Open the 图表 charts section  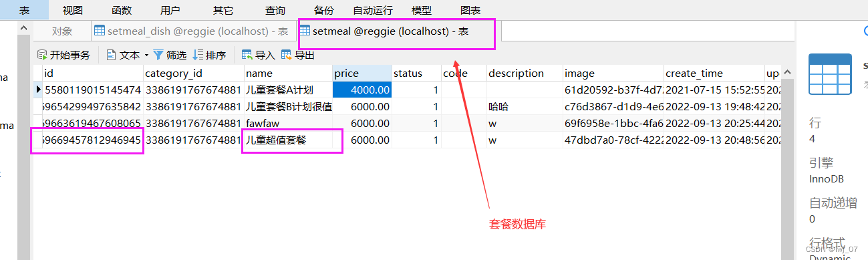click(470, 10)
